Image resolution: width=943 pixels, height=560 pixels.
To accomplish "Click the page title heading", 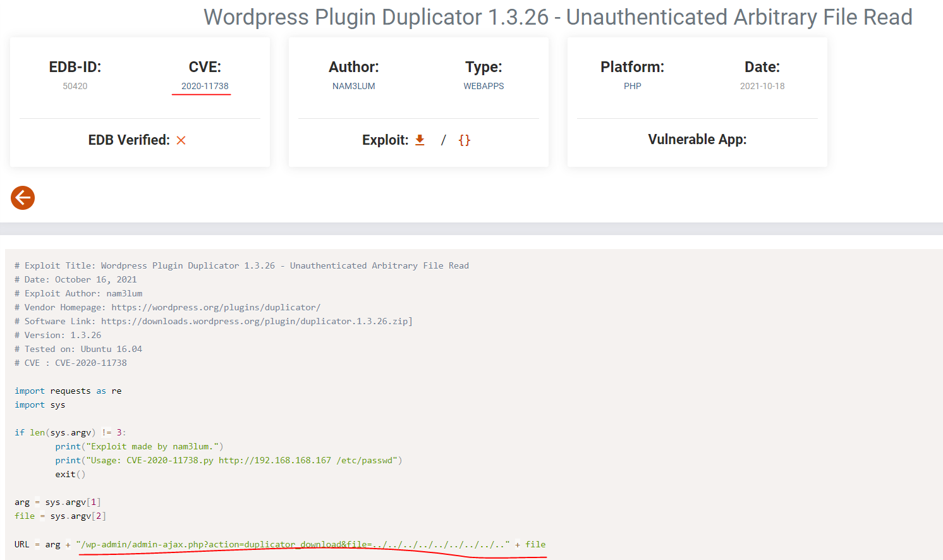I will tap(558, 17).
